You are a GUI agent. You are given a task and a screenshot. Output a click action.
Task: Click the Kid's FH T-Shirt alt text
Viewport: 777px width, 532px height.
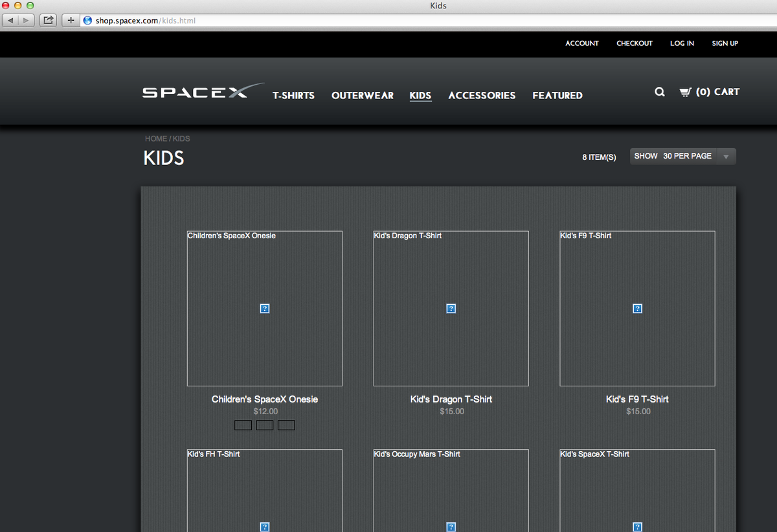(214, 454)
